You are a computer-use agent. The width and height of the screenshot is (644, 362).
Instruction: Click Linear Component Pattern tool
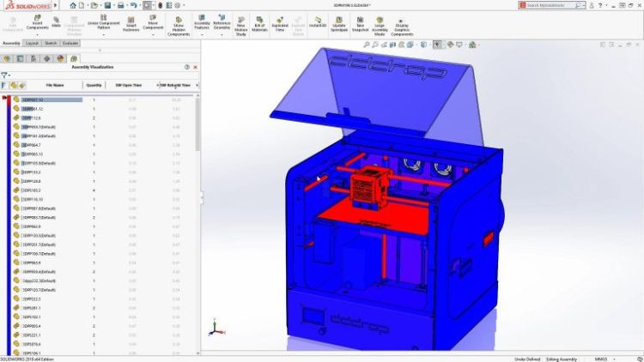point(104,22)
